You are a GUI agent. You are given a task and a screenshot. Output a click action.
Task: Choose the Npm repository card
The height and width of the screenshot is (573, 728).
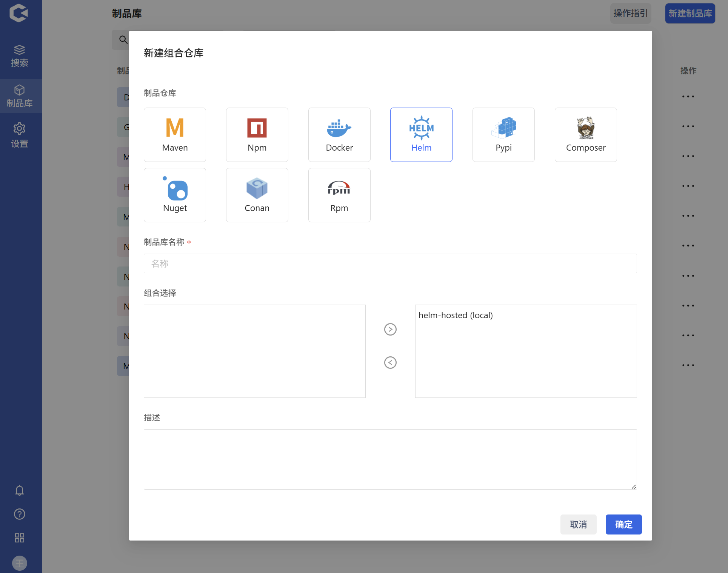257,135
